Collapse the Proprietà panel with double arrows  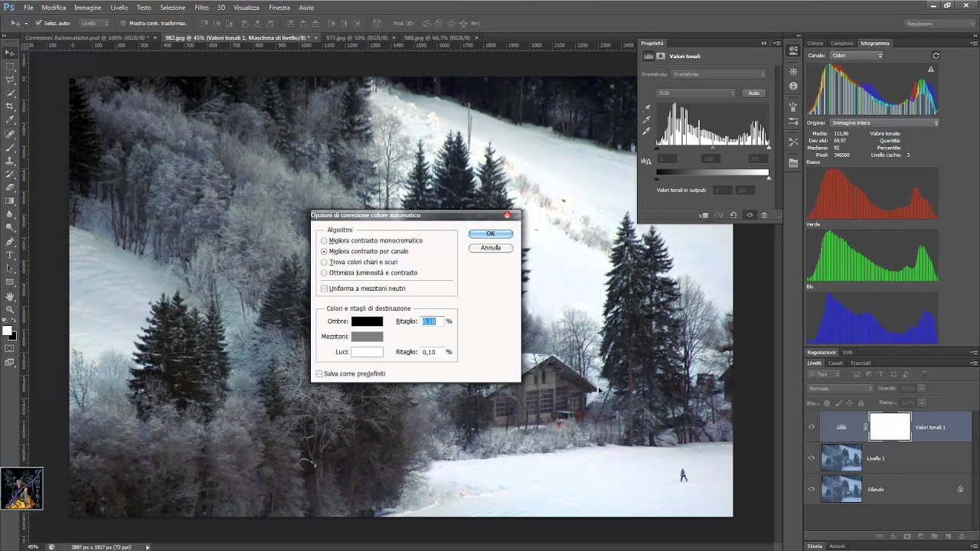(764, 44)
